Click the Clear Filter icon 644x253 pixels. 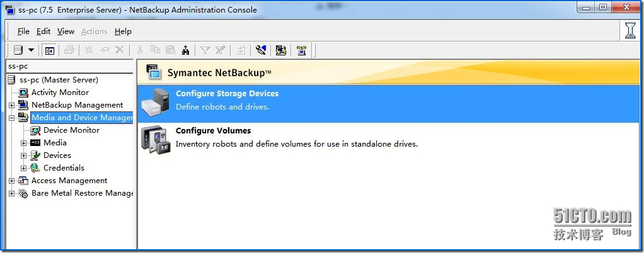pyautogui.click(x=221, y=50)
